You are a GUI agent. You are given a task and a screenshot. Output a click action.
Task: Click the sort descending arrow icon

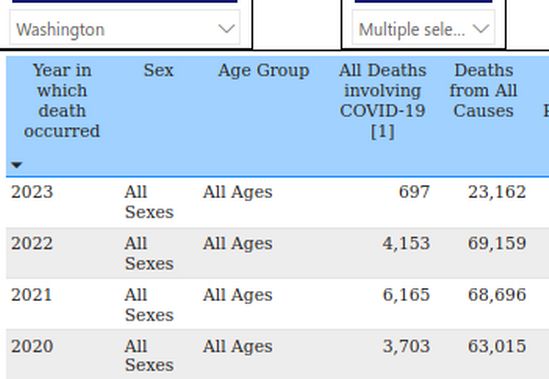coord(16,165)
